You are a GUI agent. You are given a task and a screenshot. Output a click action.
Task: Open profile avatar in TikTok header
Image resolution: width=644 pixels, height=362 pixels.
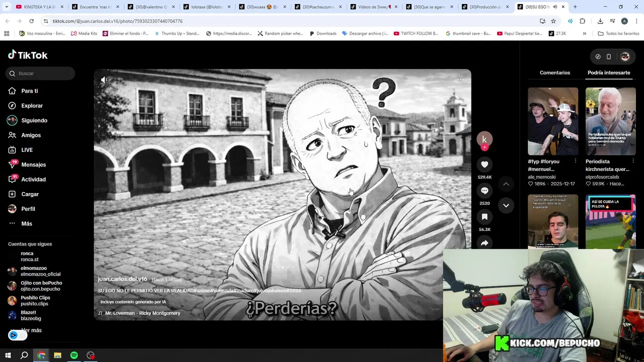click(625, 57)
